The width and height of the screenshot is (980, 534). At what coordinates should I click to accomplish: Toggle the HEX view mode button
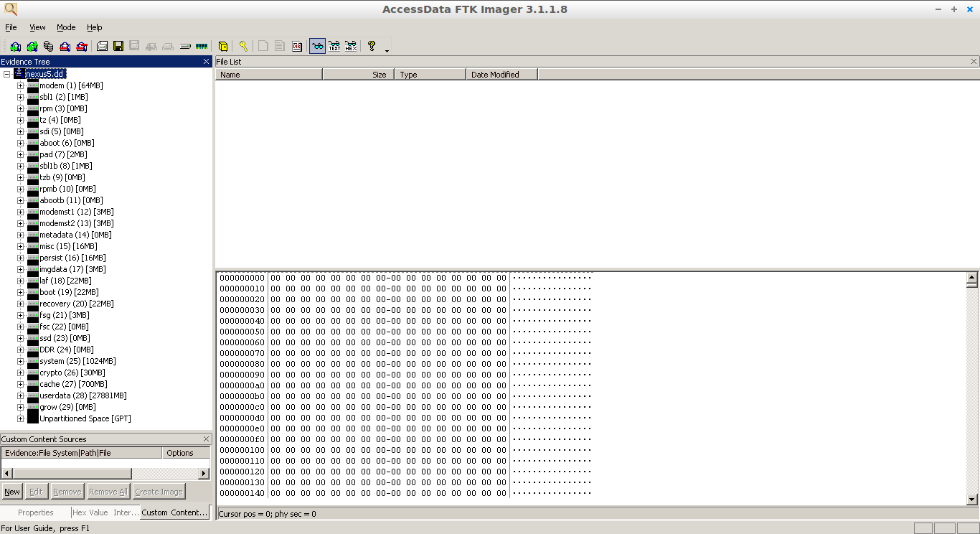coord(351,46)
